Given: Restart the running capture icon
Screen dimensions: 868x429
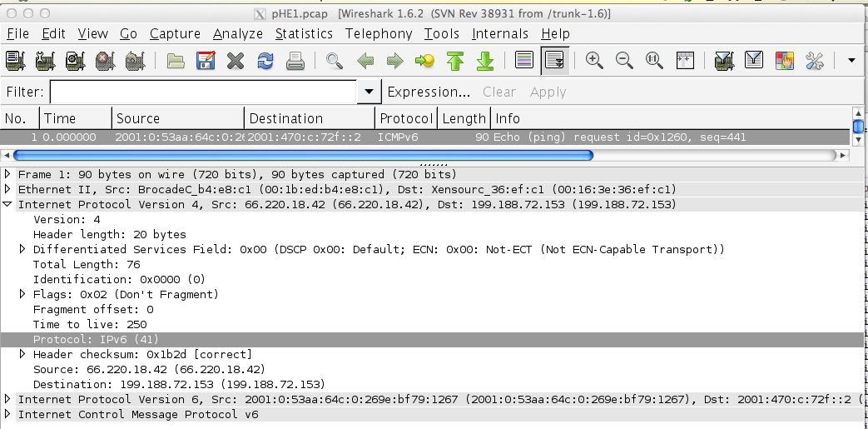Looking at the screenshot, I should click(x=135, y=61).
